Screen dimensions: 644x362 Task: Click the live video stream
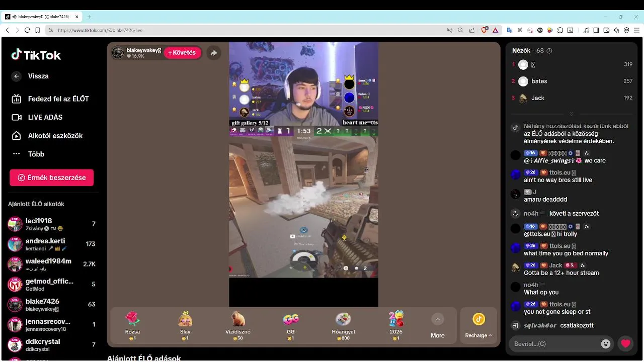coord(303,174)
